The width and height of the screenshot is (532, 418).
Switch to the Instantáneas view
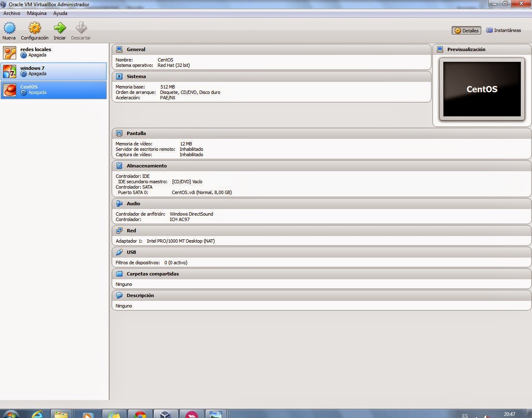504,30
